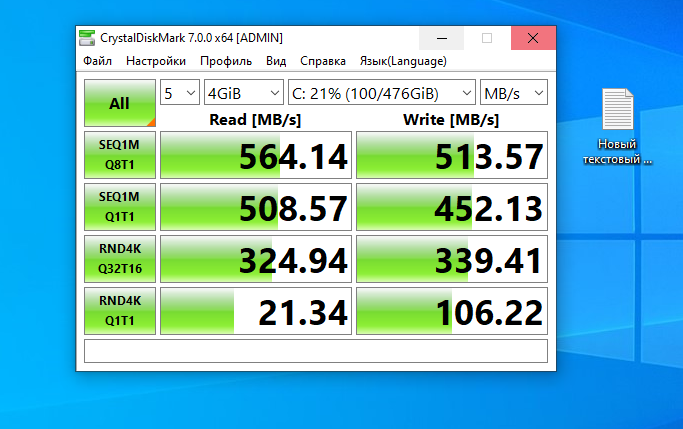Screen dimensions: 683x429
Task: Open the unit dropdown showing MB/s
Action: (x=514, y=92)
